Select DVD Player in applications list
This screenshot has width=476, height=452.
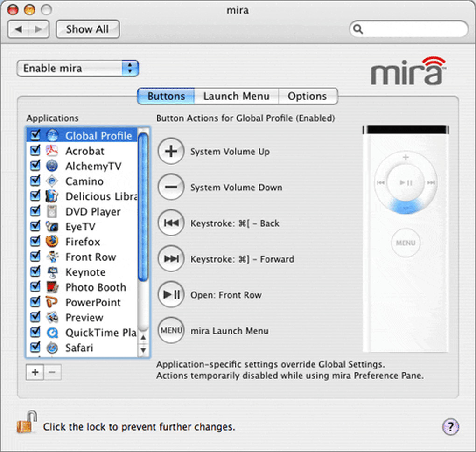click(x=92, y=212)
